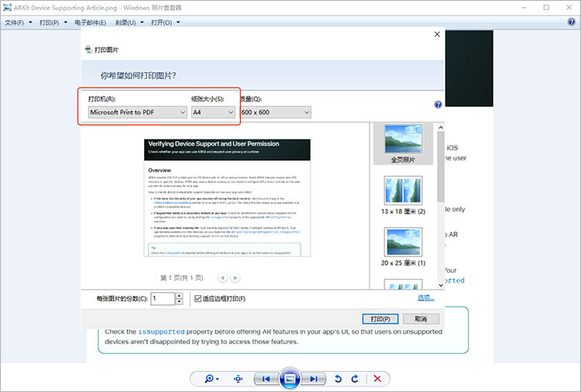The height and width of the screenshot is (392, 581).
Task: Open the 选项 link
Action: tap(425, 297)
